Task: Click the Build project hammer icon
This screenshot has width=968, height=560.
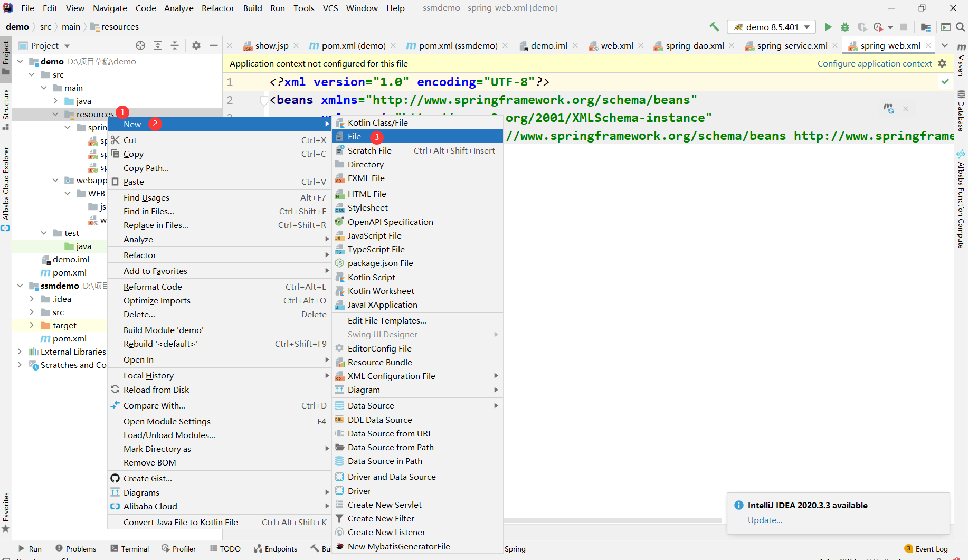Action: 714,27
